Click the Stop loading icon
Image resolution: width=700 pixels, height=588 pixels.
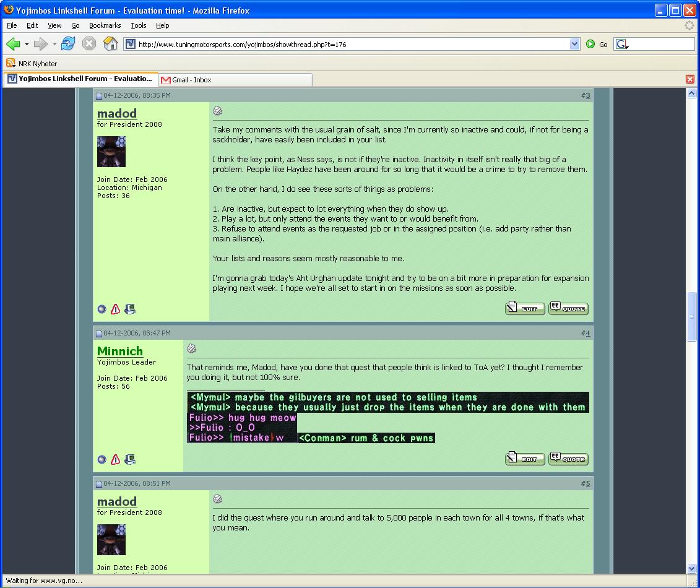point(89,44)
